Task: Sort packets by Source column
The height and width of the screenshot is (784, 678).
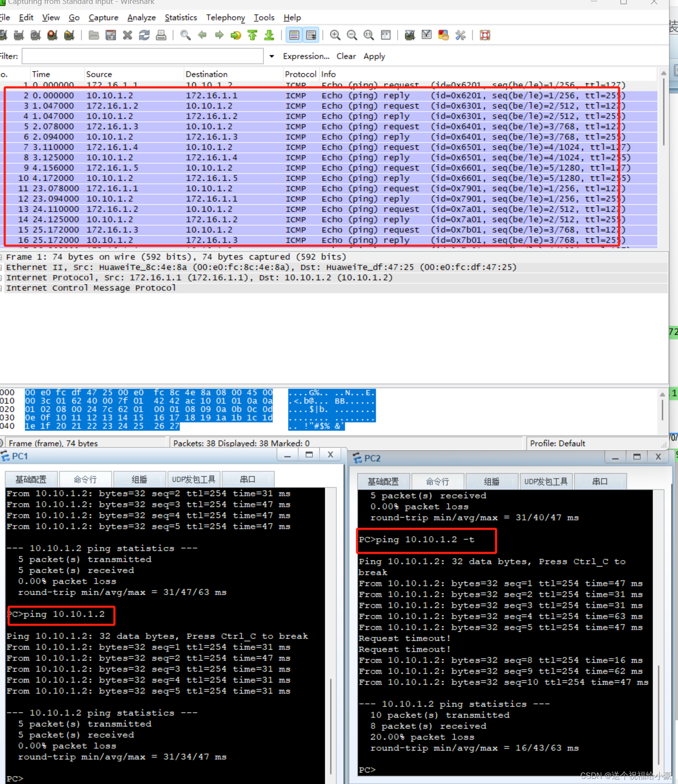Action: (133, 74)
